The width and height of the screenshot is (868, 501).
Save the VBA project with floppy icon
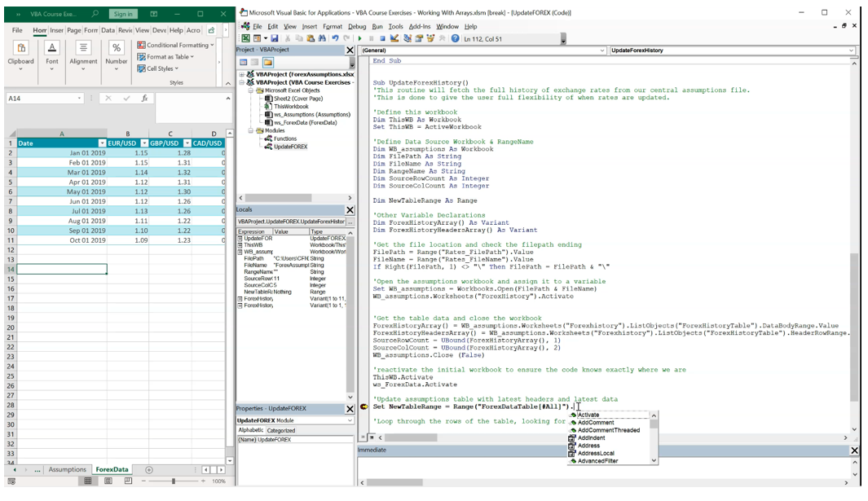coord(275,39)
